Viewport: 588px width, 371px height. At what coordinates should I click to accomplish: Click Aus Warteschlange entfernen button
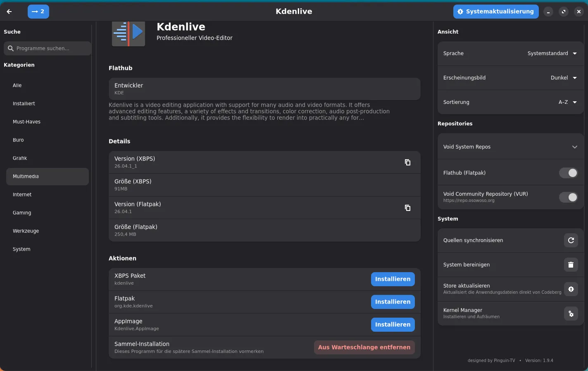[x=364, y=347]
